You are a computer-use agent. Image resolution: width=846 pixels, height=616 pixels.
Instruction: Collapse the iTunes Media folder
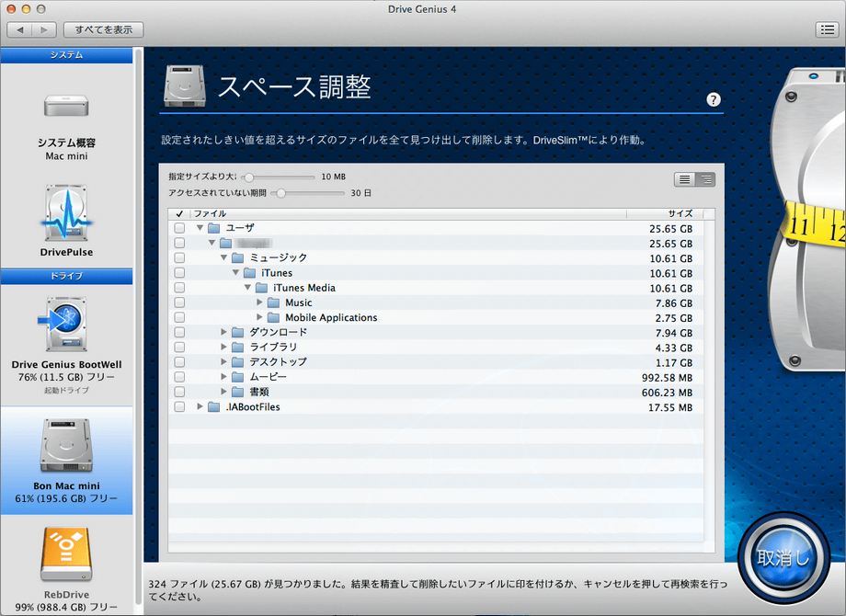tap(247, 287)
